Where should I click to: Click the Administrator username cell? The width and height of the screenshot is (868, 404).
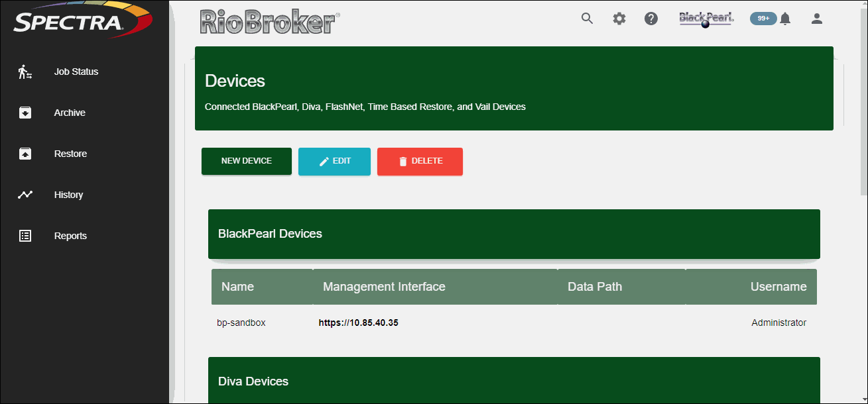778,323
